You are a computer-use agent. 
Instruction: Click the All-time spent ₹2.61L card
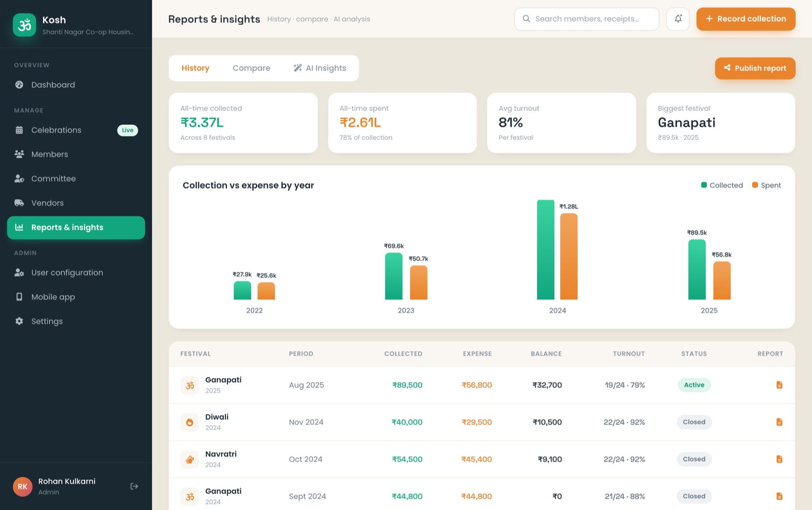pyautogui.click(x=402, y=123)
